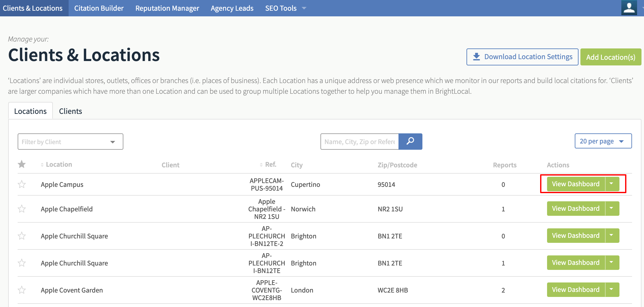Click the search magnifier button
644x307 pixels.
[410, 142]
